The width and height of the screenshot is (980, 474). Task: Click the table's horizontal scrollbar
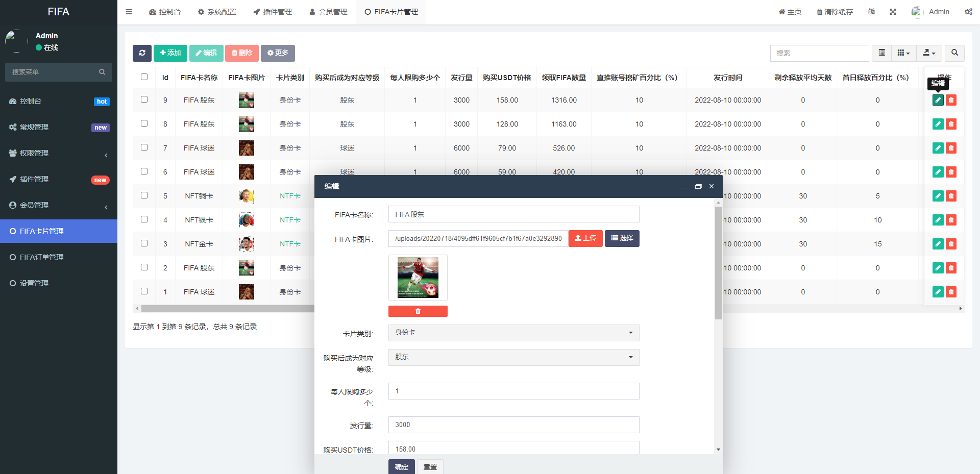tap(228, 308)
